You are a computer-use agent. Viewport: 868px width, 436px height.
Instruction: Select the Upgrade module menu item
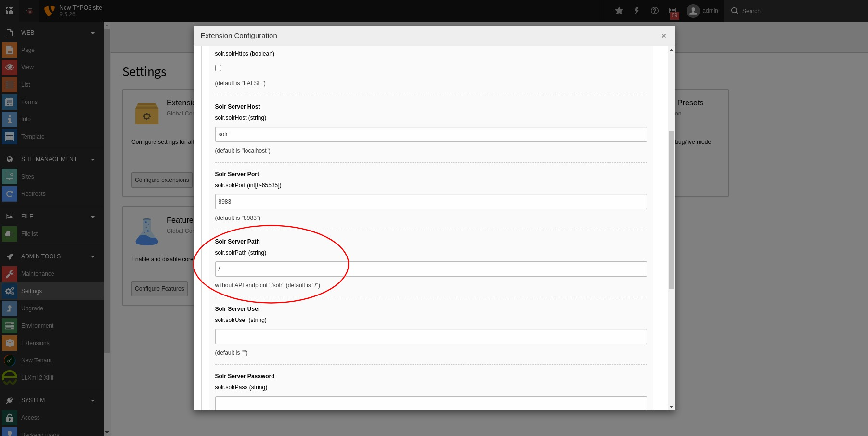tap(32, 308)
